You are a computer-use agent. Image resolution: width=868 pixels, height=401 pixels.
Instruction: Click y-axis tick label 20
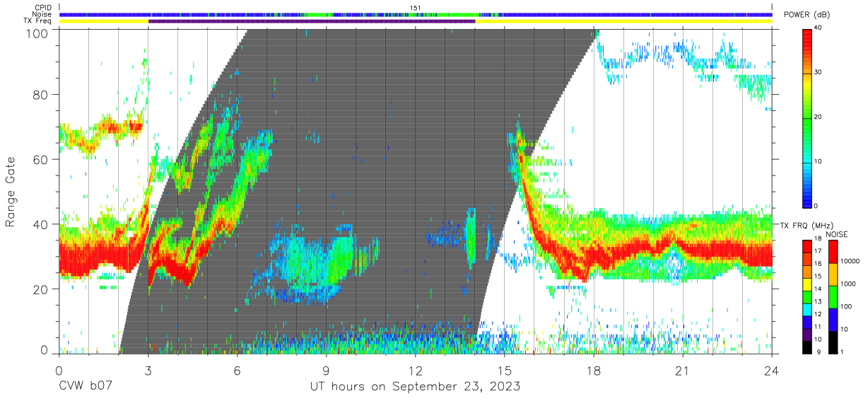pyautogui.click(x=42, y=289)
